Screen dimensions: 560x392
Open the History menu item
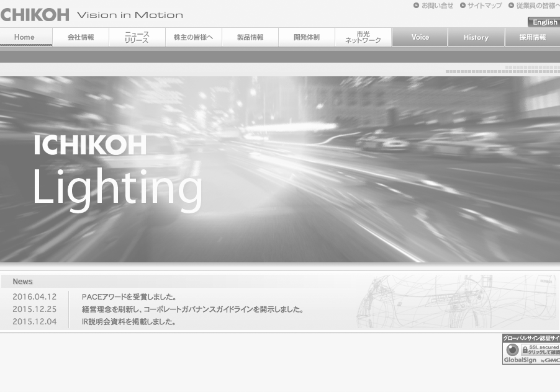pyautogui.click(x=476, y=37)
